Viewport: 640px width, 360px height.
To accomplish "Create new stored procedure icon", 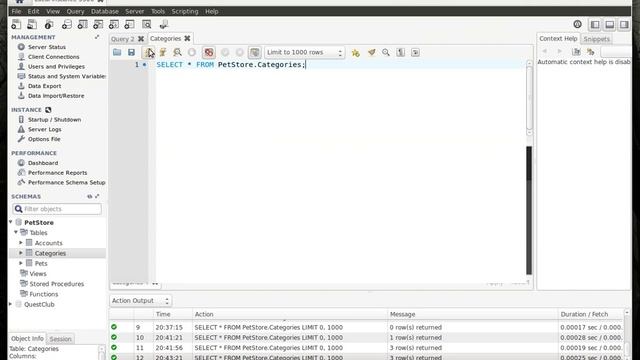I will click(114, 24).
